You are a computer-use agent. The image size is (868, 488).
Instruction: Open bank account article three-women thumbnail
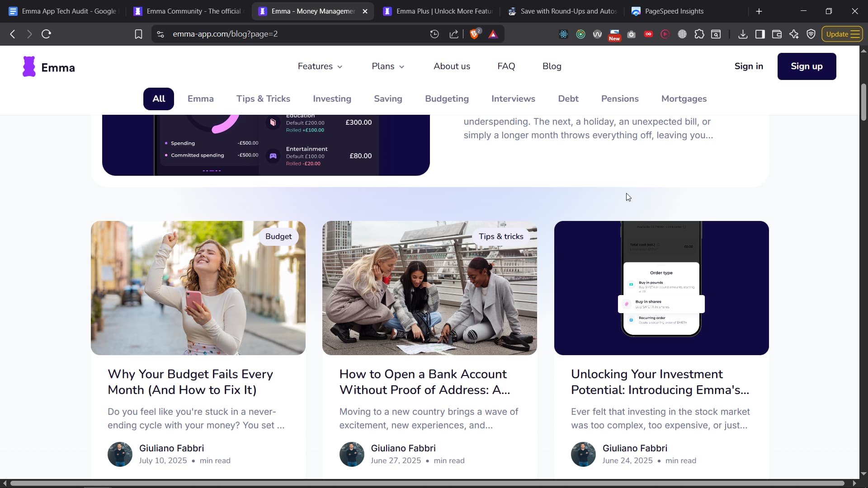pos(429,288)
